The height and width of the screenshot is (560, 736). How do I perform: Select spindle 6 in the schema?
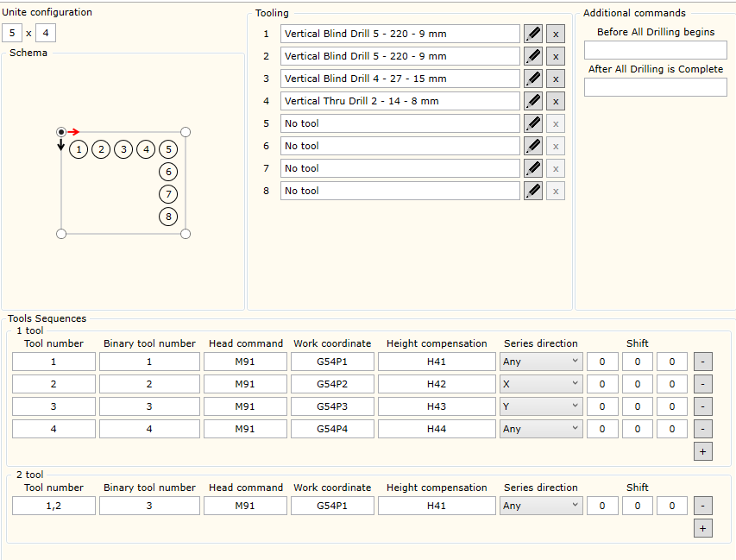pyautogui.click(x=168, y=172)
